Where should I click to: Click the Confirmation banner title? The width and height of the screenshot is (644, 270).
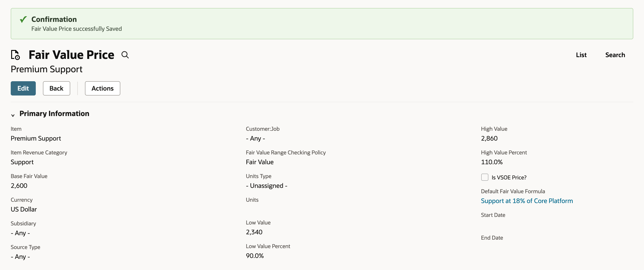point(54,19)
